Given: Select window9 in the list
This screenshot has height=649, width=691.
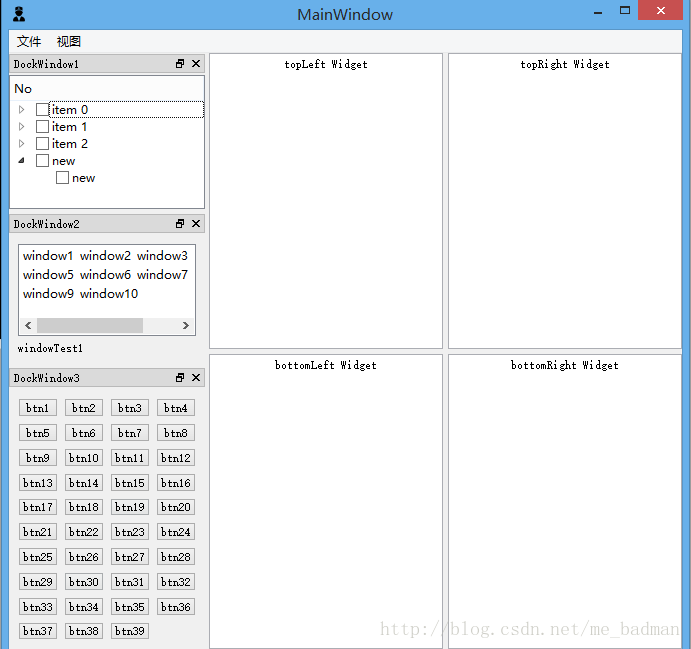Looking at the screenshot, I should (48, 293).
